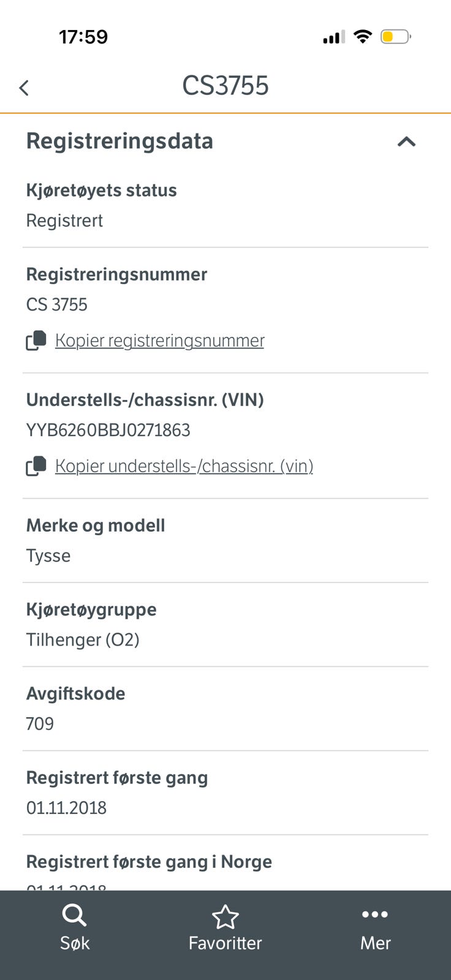The height and width of the screenshot is (980, 451).
Task: Tap the CS3755 page title
Action: (x=225, y=86)
